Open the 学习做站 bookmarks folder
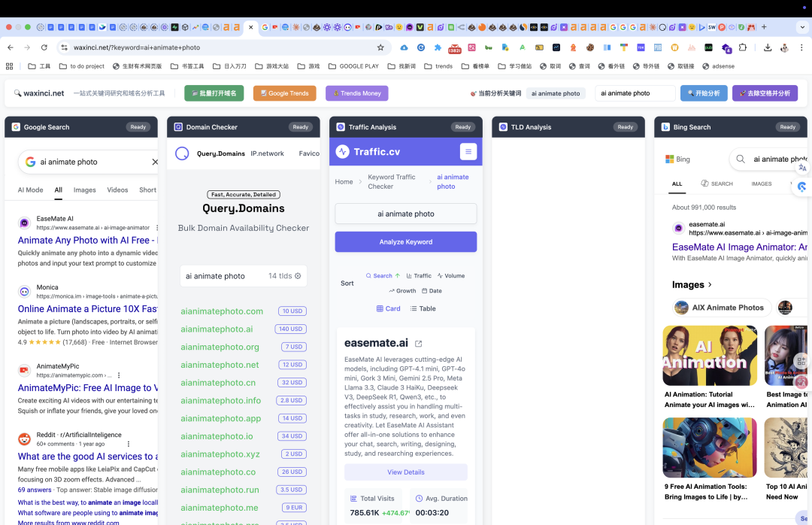The height and width of the screenshot is (525, 812). click(x=515, y=66)
